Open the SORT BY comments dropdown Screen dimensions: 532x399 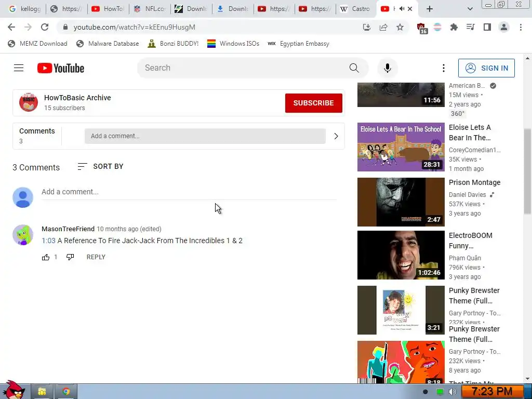[100, 166]
